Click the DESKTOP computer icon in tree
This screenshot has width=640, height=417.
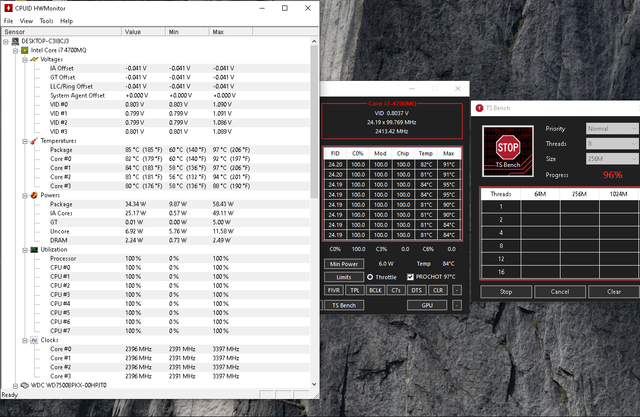click(x=16, y=41)
